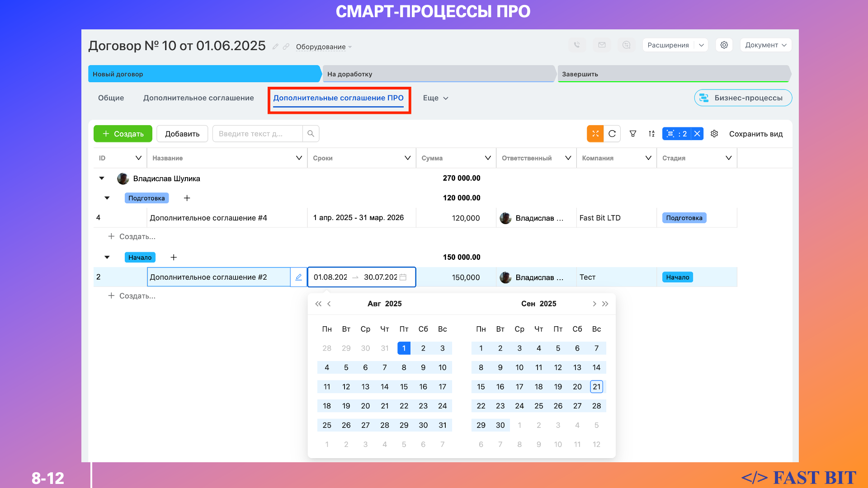This screenshot has height=488, width=868.
Task: Open table settings gear icon
Action: coord(714,134)
